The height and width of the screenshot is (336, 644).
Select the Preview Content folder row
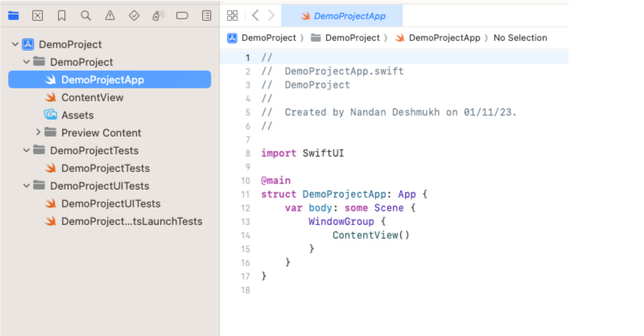pyautogui.click(x=109, y=133)
